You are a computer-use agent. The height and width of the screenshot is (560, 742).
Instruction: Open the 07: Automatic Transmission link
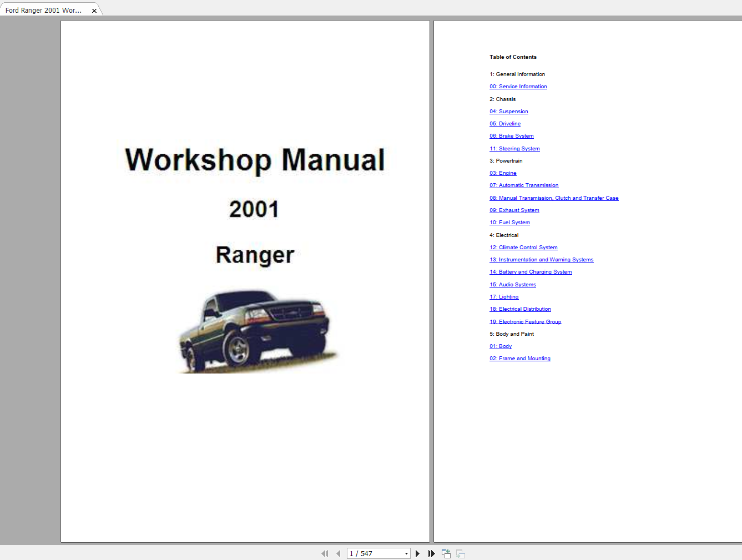[524, 185]
